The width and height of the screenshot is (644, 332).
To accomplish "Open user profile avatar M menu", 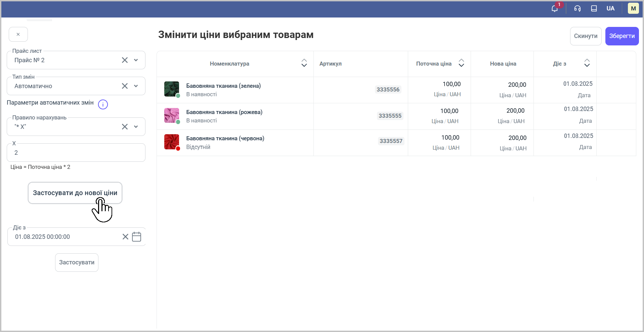I will (633, 9).
